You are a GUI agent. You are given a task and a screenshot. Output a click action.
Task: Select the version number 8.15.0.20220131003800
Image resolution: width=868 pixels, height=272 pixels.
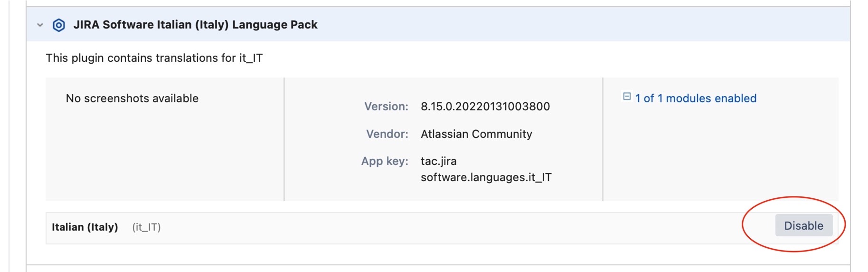tap(485, 107)
